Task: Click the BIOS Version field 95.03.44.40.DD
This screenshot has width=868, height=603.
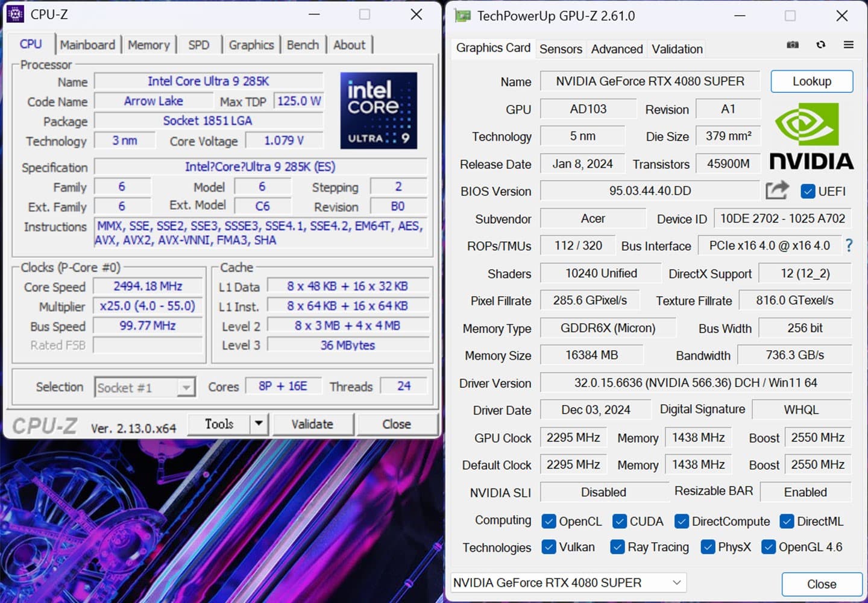Action: point(650,191)
